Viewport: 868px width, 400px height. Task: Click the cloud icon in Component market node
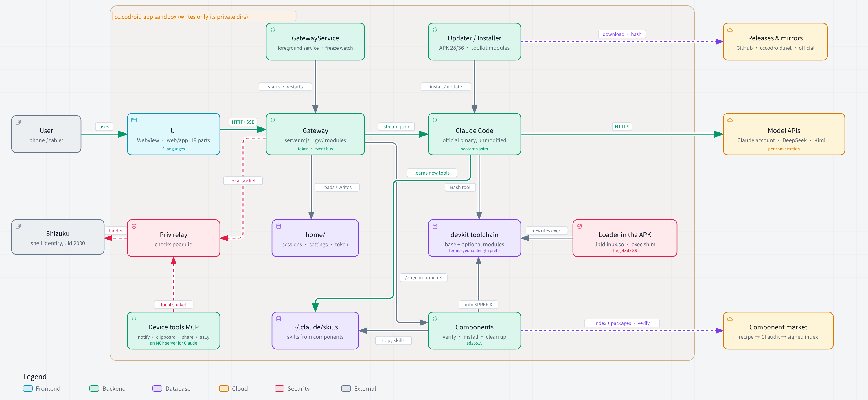(x=730, y=319)
